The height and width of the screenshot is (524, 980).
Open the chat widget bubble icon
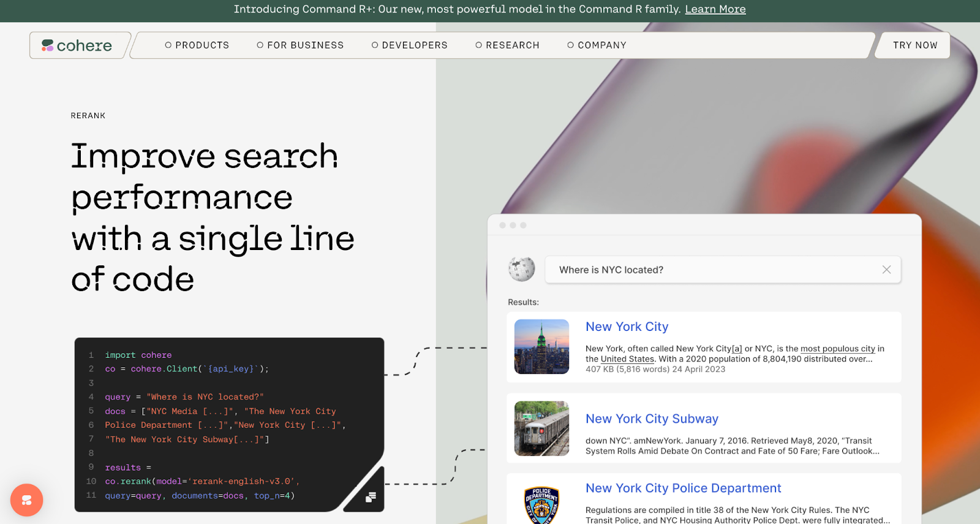click(x=26, y=500)
